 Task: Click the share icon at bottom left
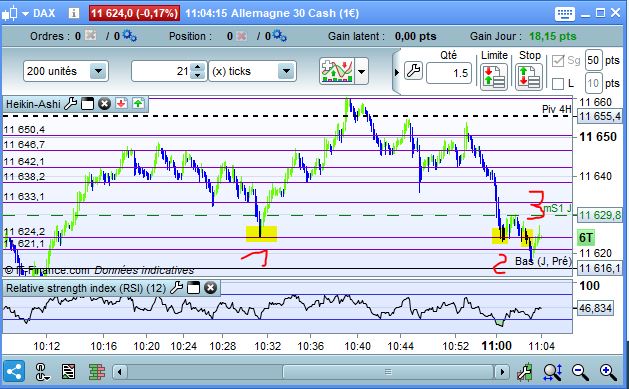tap(14, 372)
